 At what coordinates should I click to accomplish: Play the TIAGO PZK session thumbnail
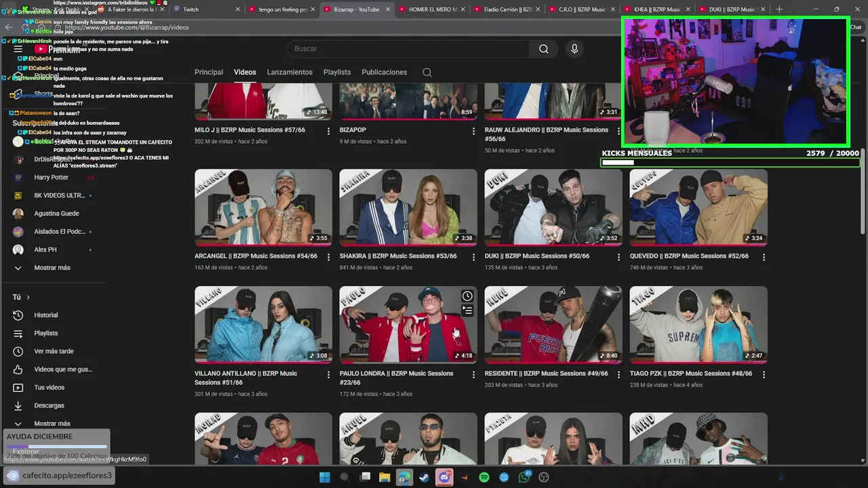point(698,325)
